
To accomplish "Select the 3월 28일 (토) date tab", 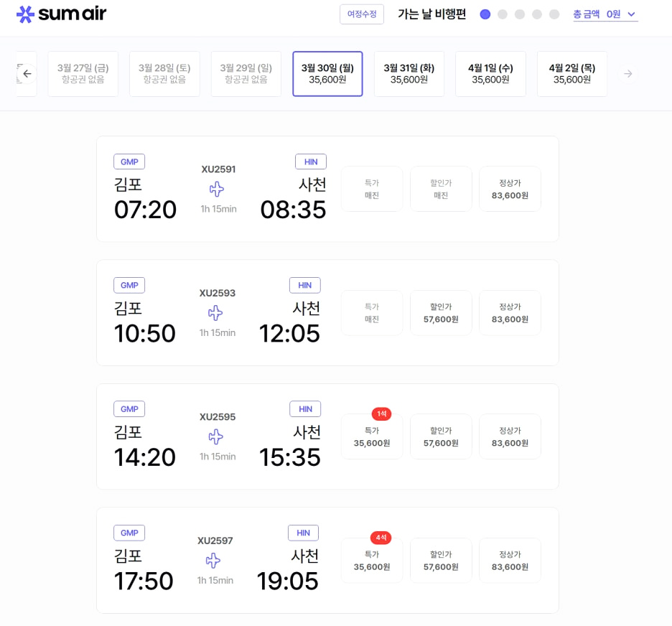I will point(164,74).
